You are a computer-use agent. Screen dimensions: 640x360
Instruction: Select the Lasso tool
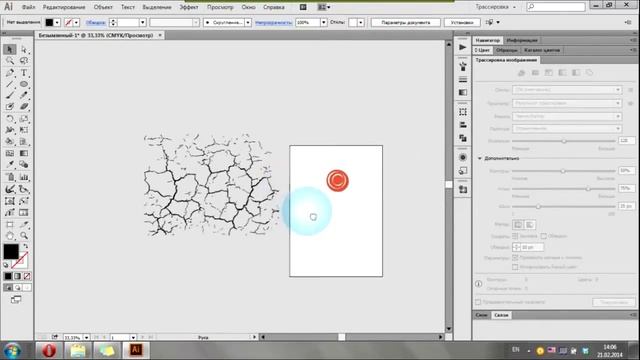[x=24, y=61]
